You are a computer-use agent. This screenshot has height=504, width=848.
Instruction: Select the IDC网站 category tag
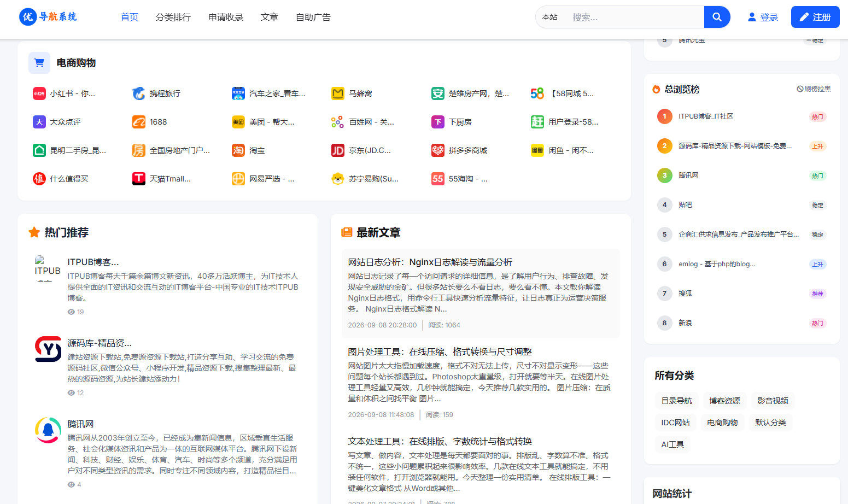[x=675, y=423]
